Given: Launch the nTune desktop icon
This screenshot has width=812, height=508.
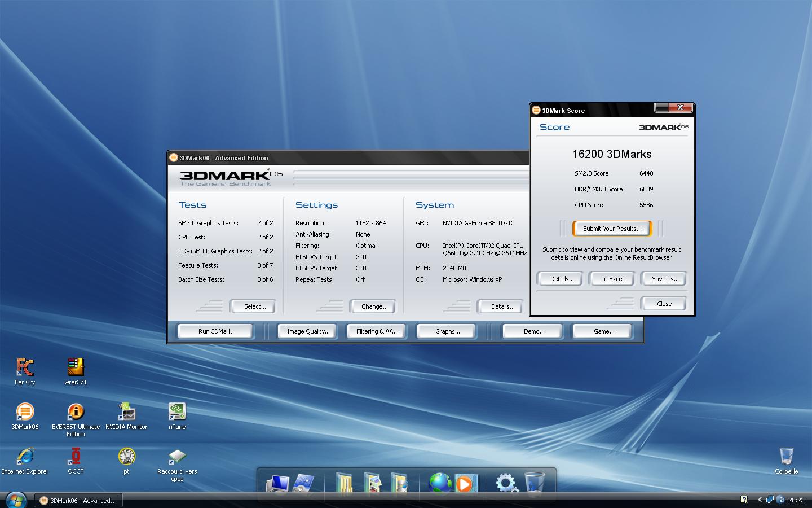Looking at the screenshot, I should pos(177,415).
